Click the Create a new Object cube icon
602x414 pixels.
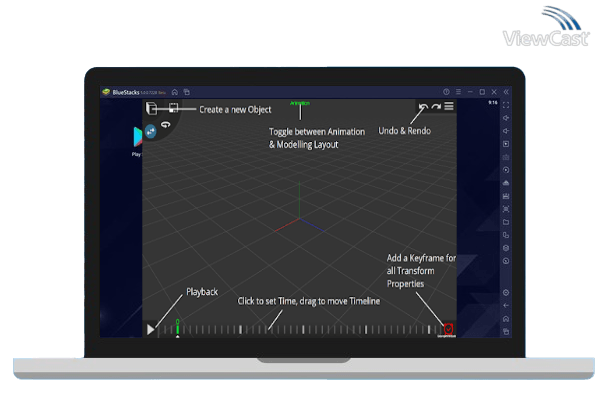(x=152, y=108)
